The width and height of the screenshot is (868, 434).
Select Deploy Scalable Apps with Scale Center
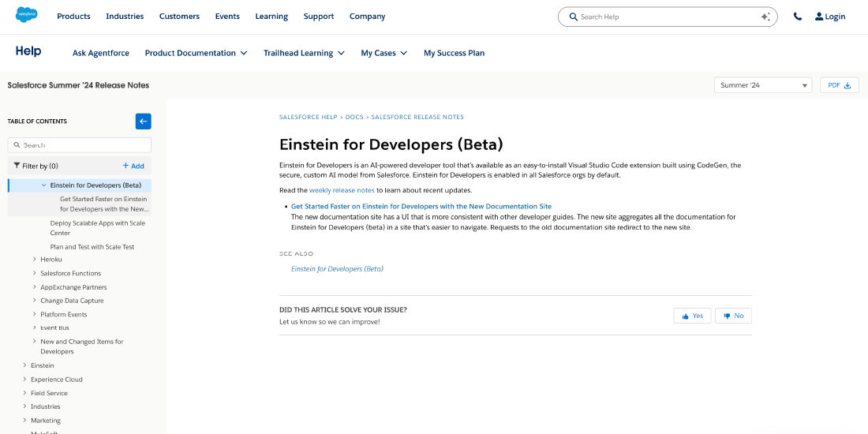point(97,228)
